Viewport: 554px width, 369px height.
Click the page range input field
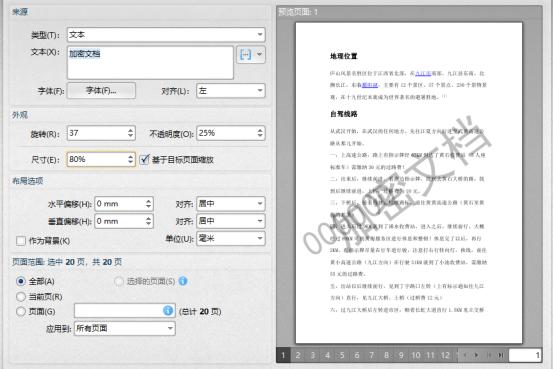tap(125, 311)
